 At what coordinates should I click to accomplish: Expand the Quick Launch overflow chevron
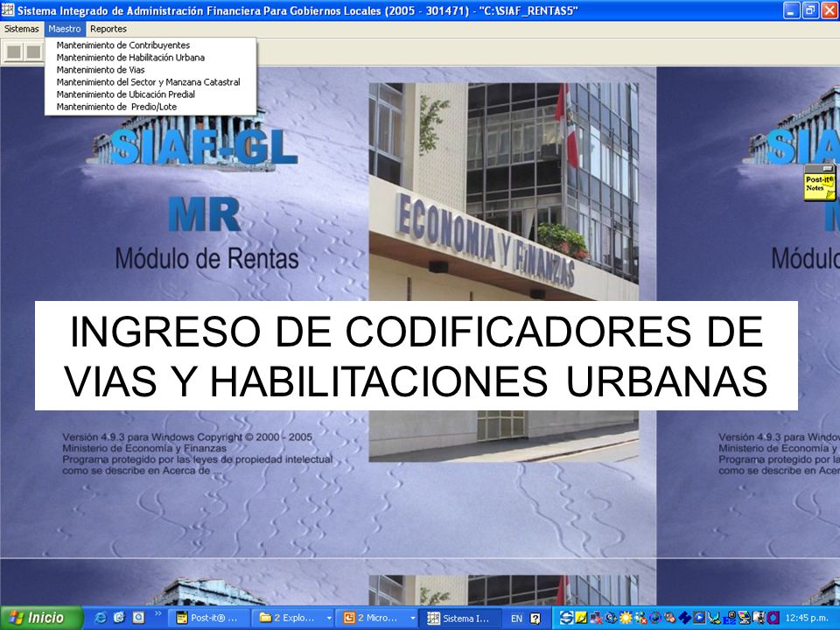click(158, 614)
